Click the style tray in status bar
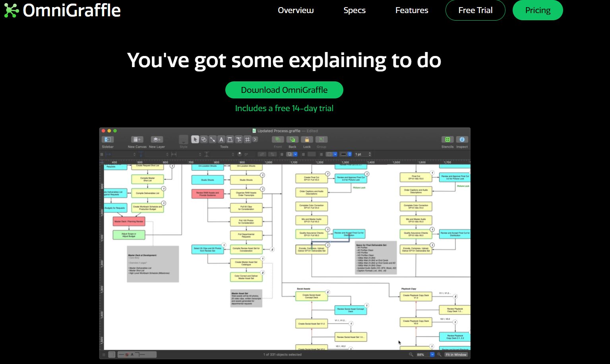This screenshot has width=610, height=364. coord(137,354)
